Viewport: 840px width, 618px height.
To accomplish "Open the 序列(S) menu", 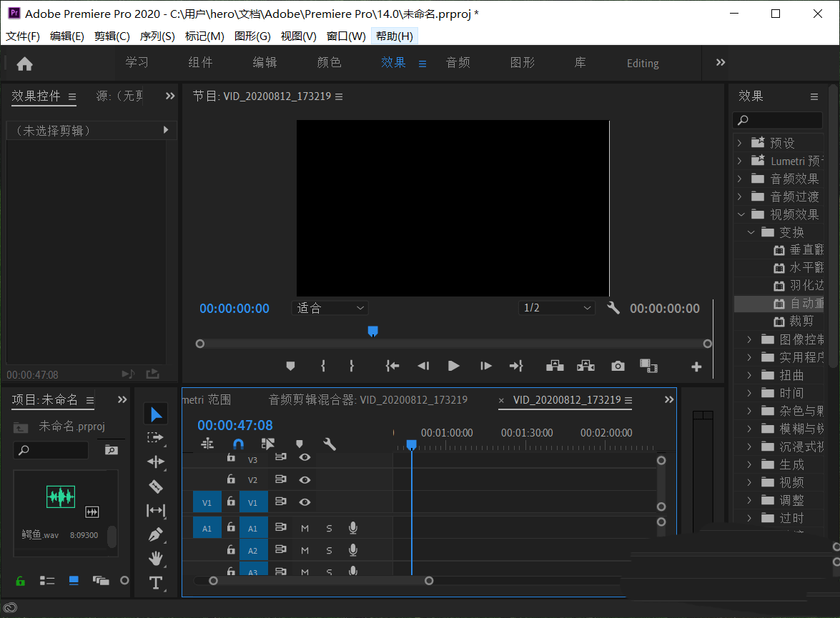I will point(157,36).
